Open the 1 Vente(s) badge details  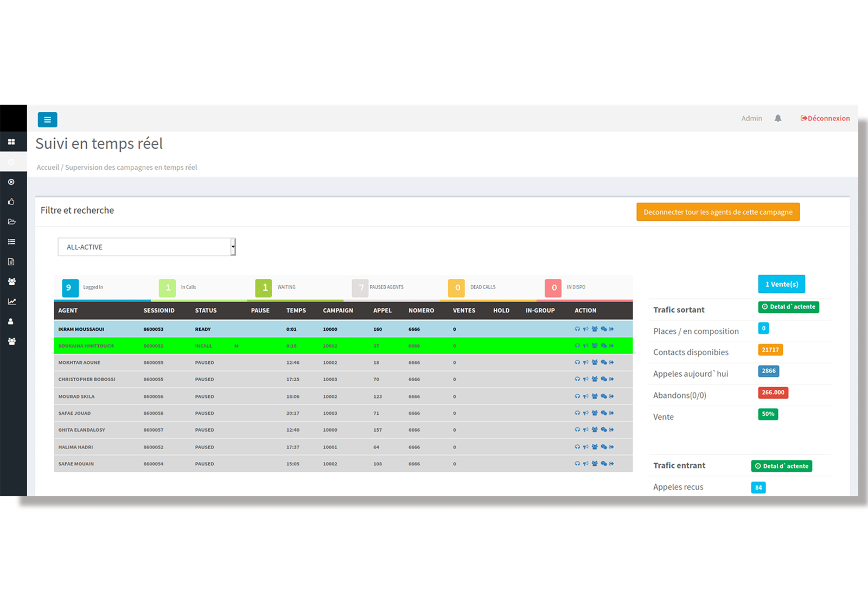(x=781, y=284)
